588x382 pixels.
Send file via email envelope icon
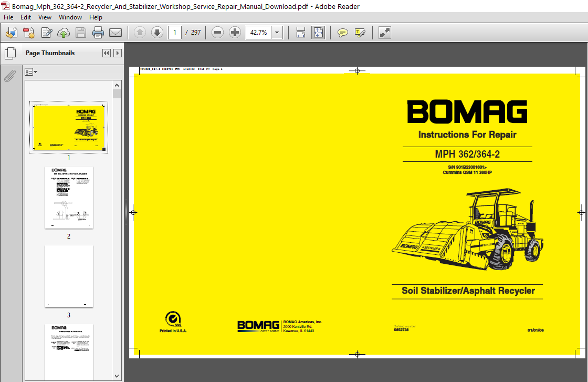(x=115, y=33)
